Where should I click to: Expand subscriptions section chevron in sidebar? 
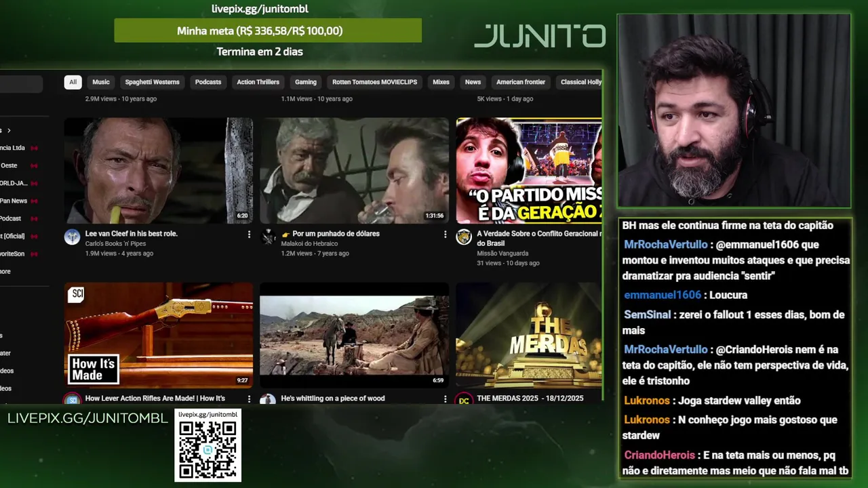click(x=9, y=131)
